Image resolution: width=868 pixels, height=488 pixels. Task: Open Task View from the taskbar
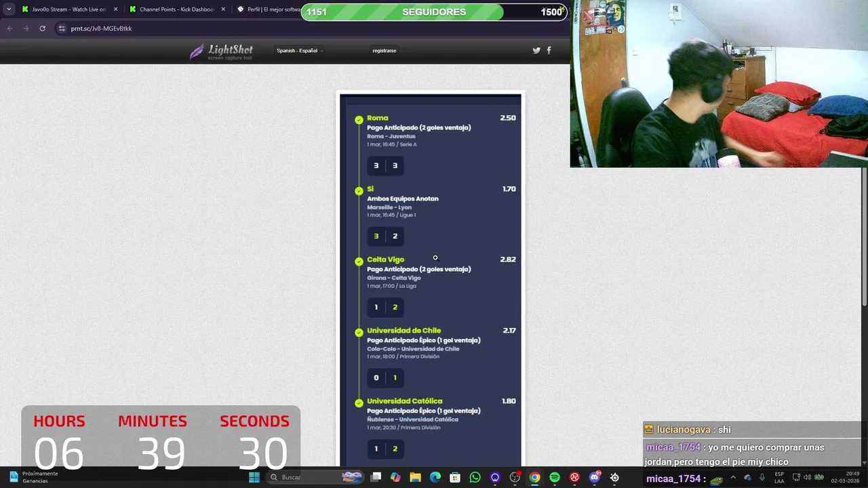tap(376, 477)
